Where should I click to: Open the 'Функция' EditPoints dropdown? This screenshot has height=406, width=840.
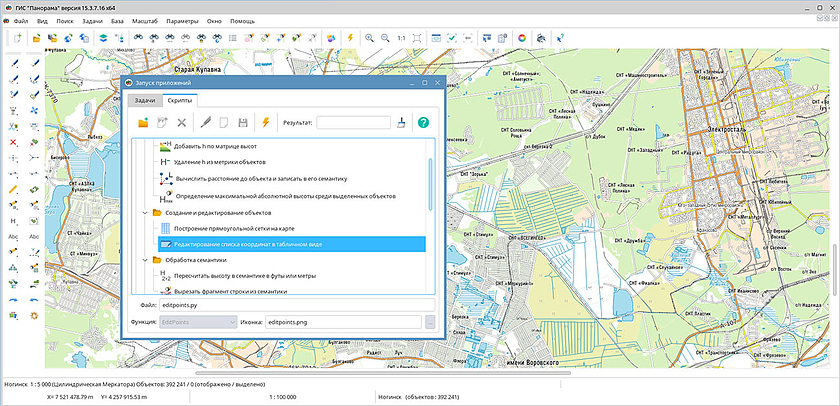coord(197,323)
